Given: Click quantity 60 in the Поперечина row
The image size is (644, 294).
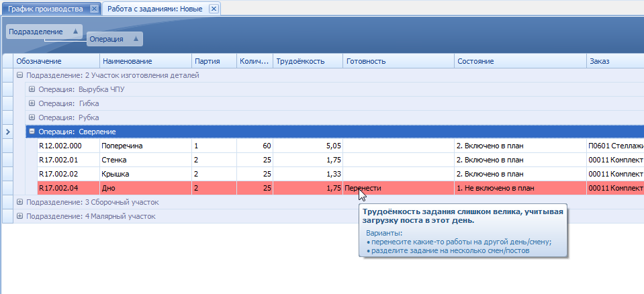Looking at the screenshot, I should coord(255,146).
